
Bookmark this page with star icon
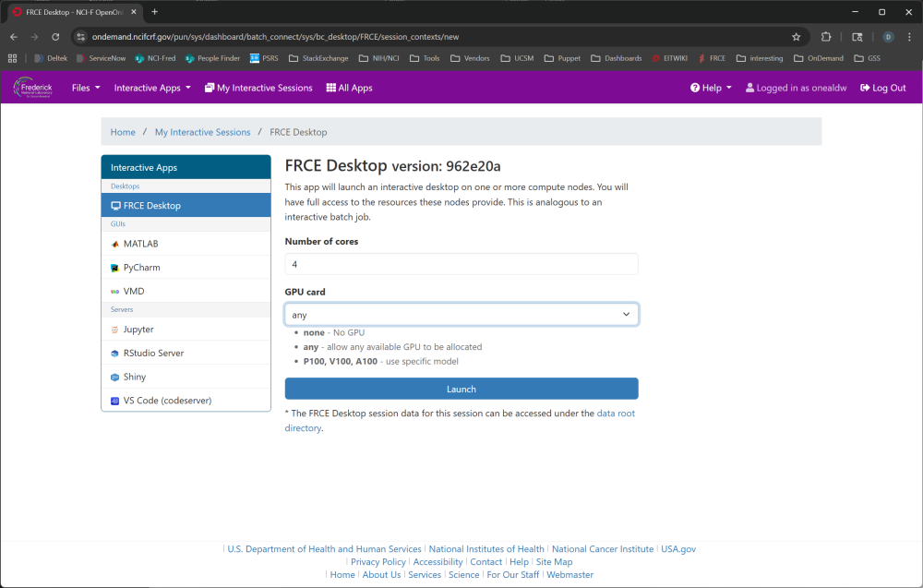[x=796, y=37]
